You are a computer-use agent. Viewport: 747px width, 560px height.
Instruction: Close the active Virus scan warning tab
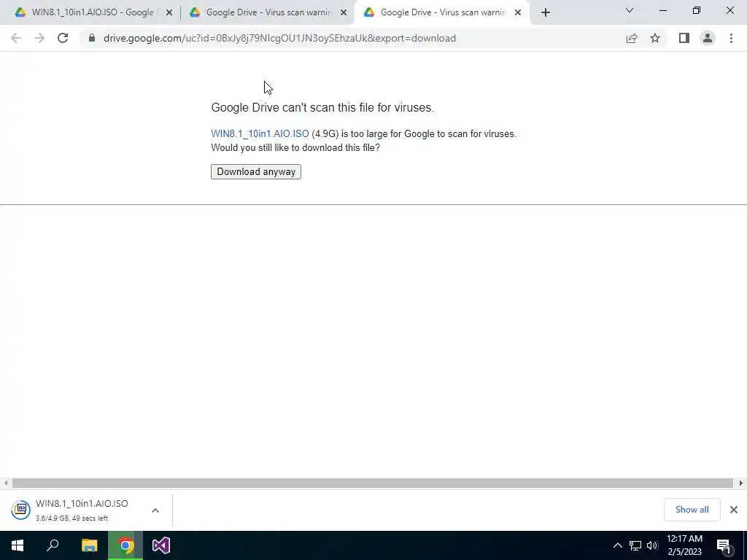518,12
